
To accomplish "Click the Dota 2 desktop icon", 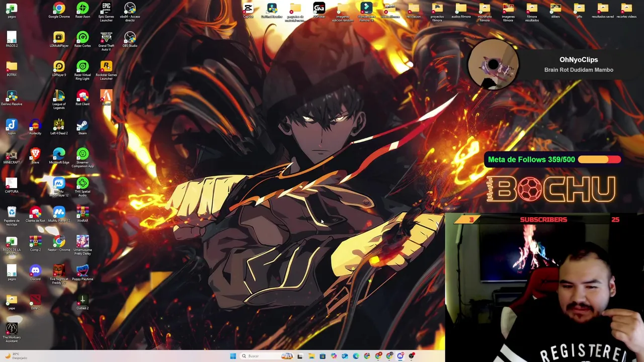I will (x=35, y=302).
